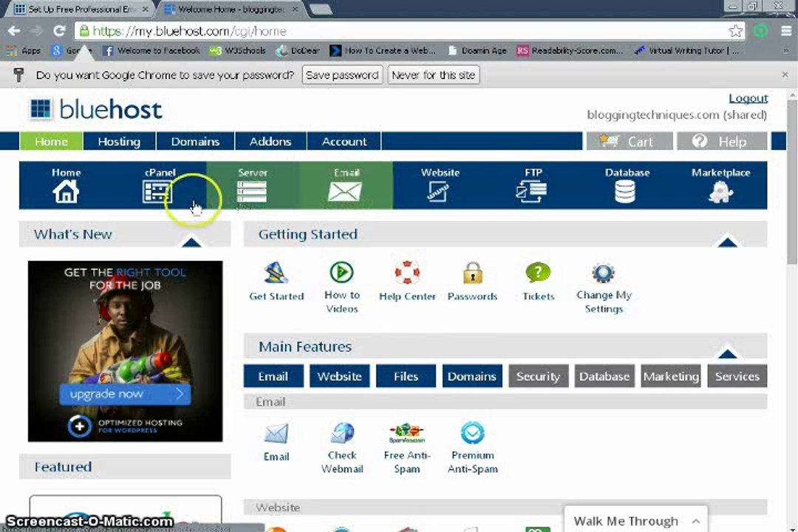Select the Database feature tab
Image resolution: width=798 pixels, height=532 pixels.
point(604,376)
